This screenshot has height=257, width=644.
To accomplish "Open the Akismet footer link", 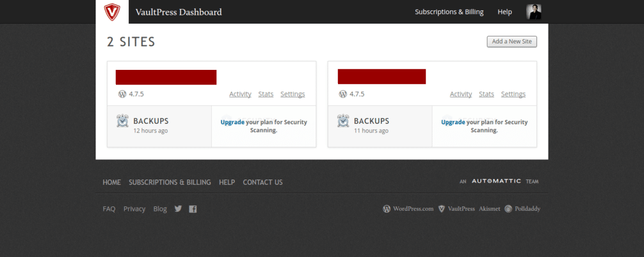I will pos(490,209).
